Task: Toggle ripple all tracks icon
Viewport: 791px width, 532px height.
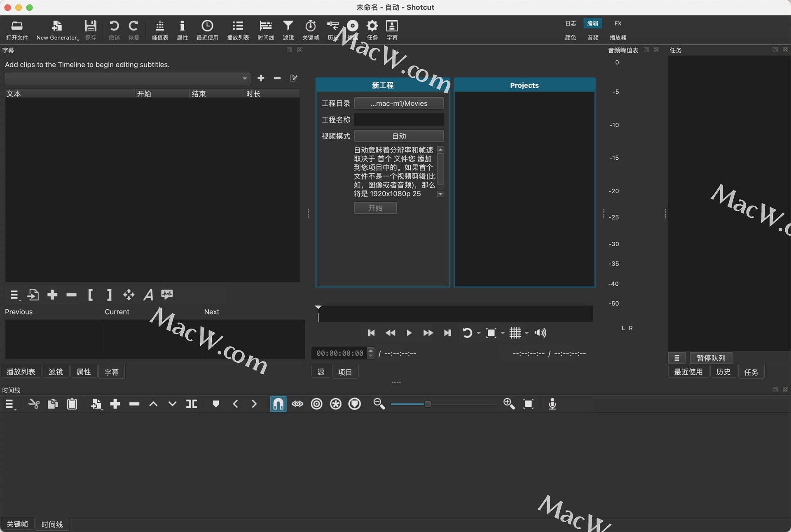Action: tap(336, 404)
